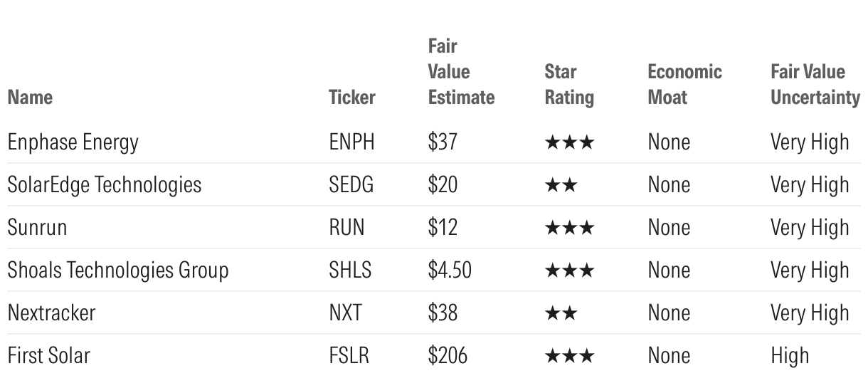This screenshot has height=383, width=868.
Task: Click the First Solar star rating
Action: pyautogui.click(x=568, y=356)
